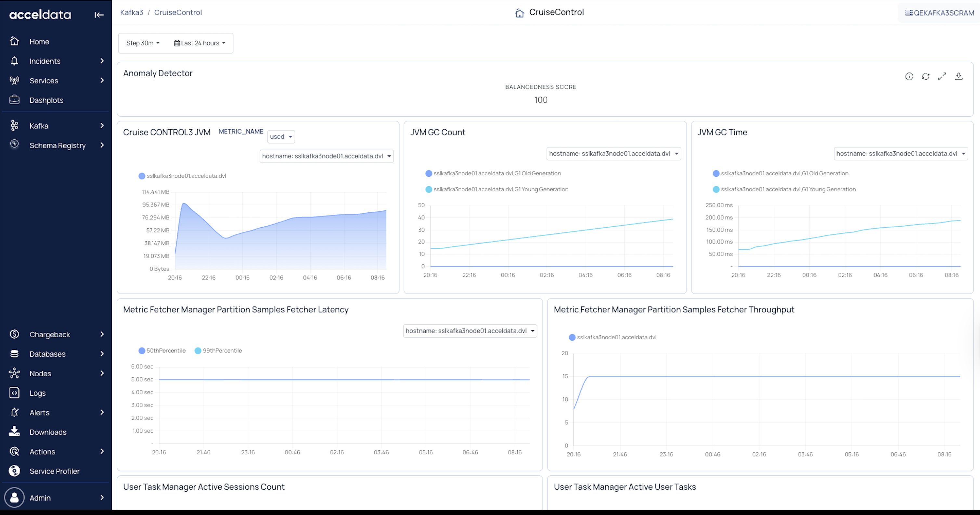This screenshot has height=515, width=980.
Task: Expand the Chargeback submenu chevron
Action: (102, 334)
